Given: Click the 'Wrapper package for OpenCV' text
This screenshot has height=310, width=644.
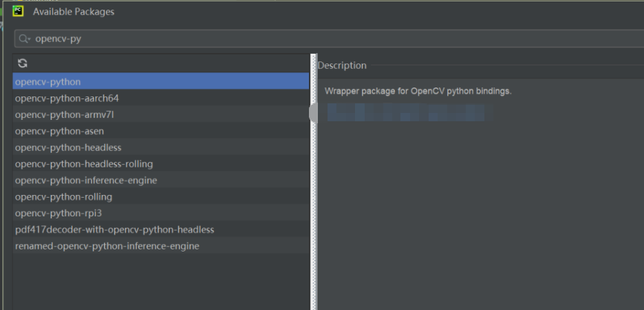Looking at the screenshot, I should (x=418, y=91).
